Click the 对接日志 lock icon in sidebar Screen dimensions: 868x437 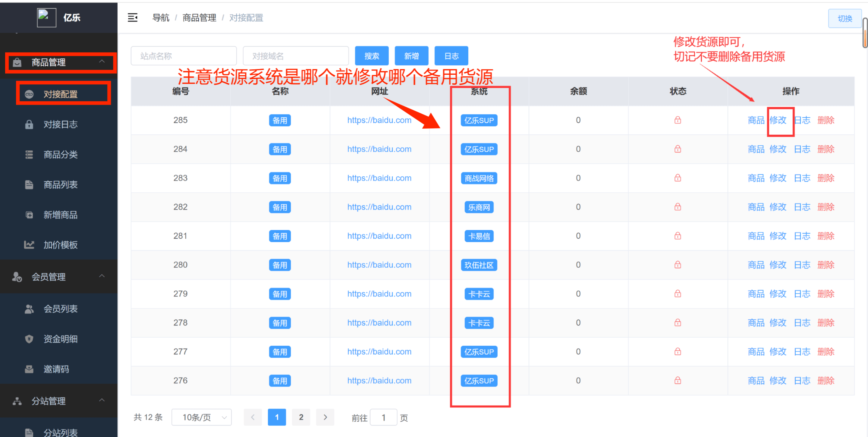tap(29, 124)
